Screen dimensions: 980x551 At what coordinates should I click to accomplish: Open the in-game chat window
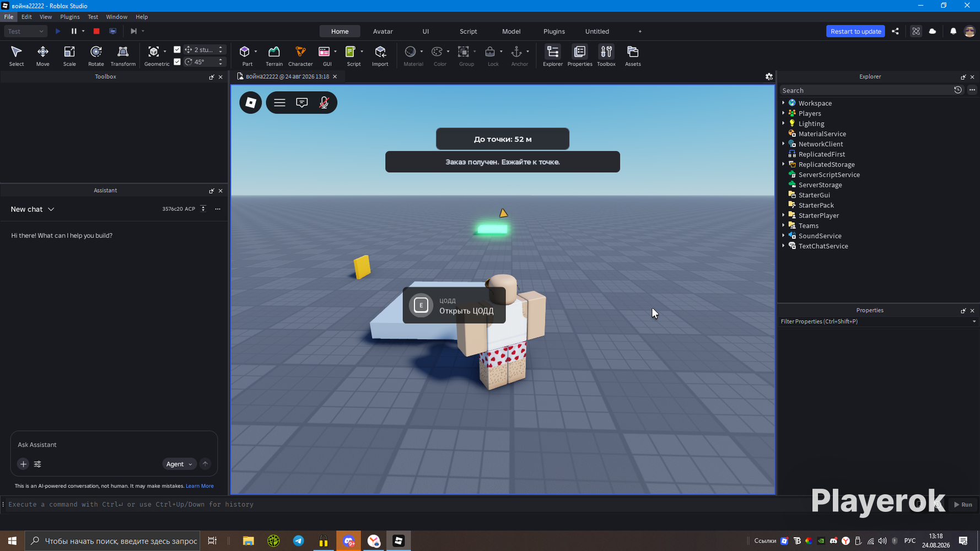pyautogui.click(x=302, y=102)
